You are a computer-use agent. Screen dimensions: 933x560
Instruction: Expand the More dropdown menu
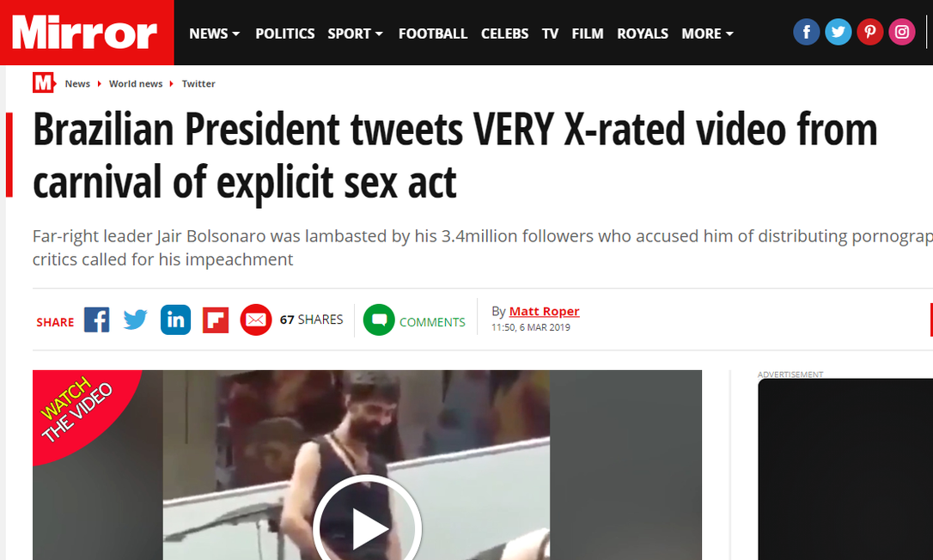707,33
